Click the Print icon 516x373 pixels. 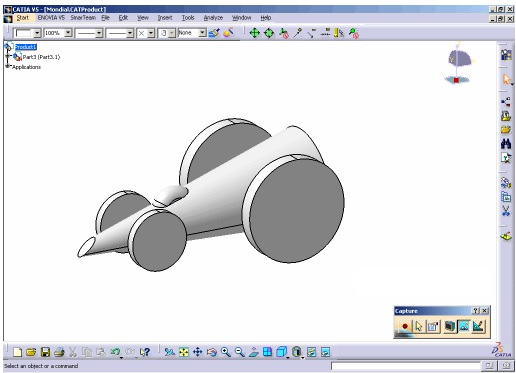pyautogui.click(x=59, y=352)
